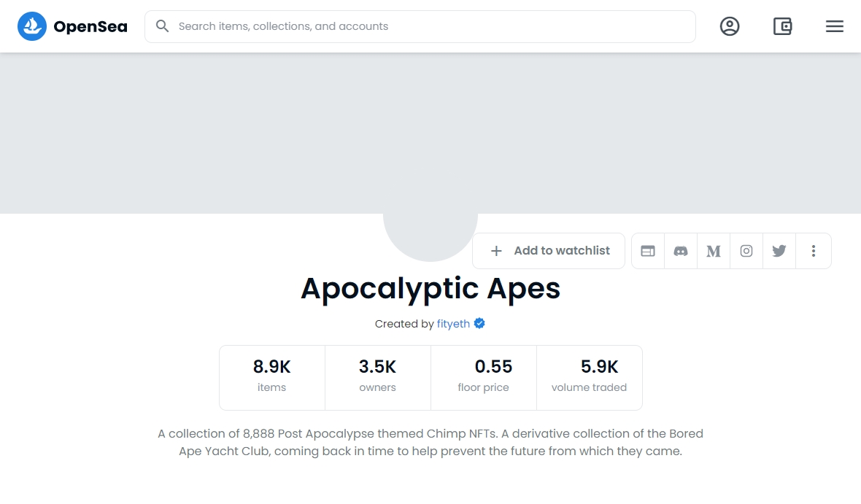This screenshot has width=861, height=504.
Task: Open the collection website icon
Action: (x=648, y=251)
